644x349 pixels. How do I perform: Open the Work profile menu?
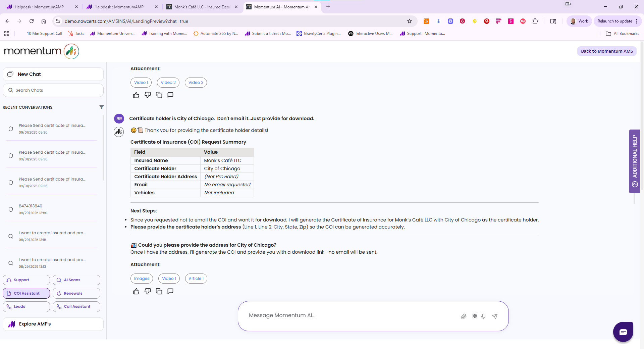[x=579, y=21]
